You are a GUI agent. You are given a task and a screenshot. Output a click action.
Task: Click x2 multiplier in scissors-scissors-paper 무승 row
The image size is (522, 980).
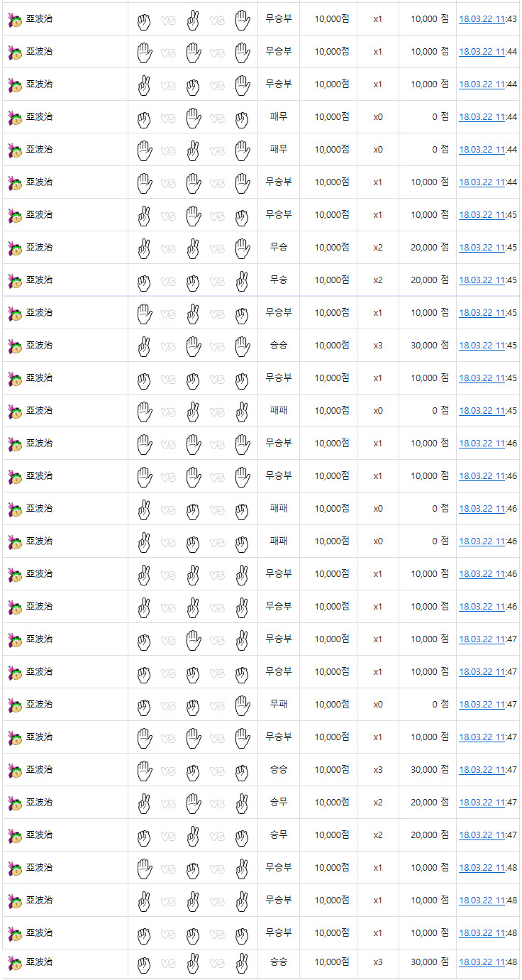click(378, 248)
